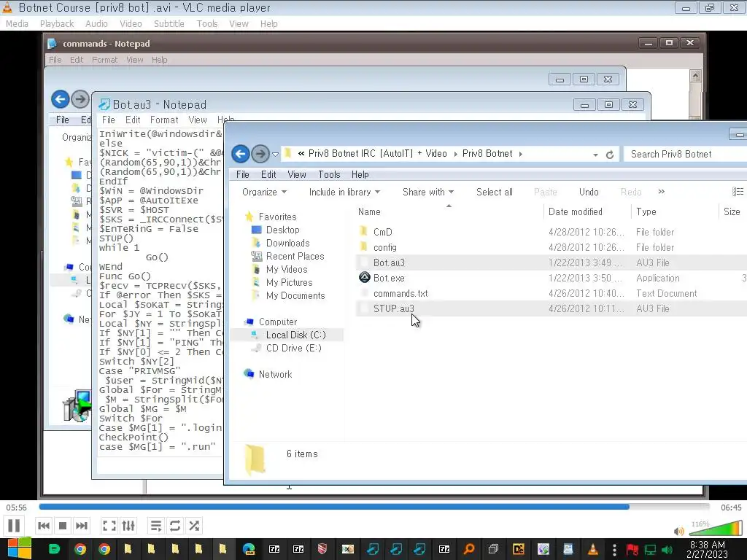Open Windows Start button
Image resolution: width=747 pixels, height=560 pixels.
(18, 549)
